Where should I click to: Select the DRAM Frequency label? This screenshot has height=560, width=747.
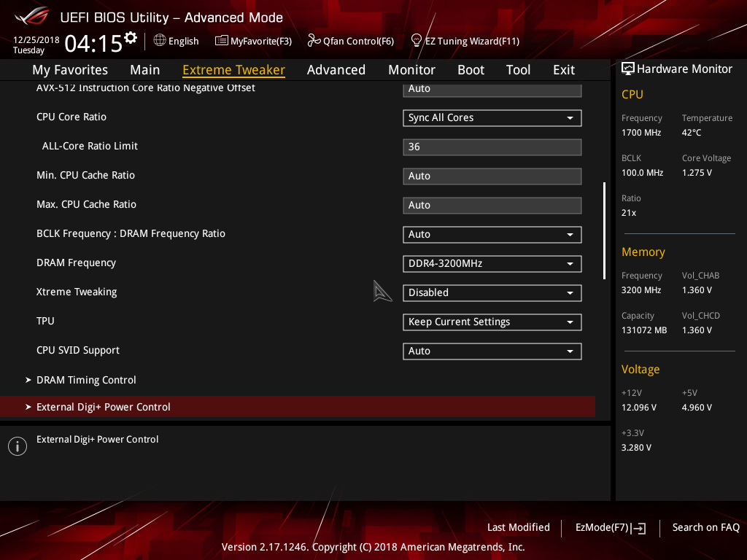pos(76,262)
